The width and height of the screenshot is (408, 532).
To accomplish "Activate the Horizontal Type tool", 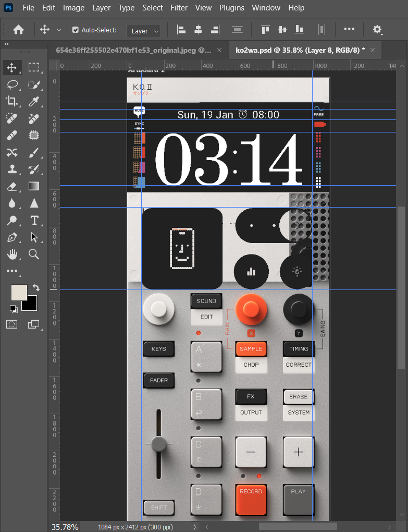I will click(34, 220).
